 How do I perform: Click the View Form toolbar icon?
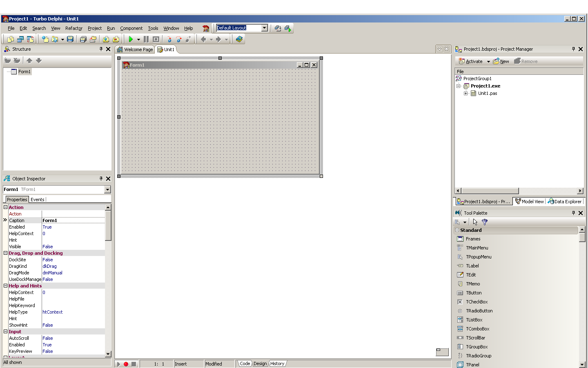tap(20, 39)
